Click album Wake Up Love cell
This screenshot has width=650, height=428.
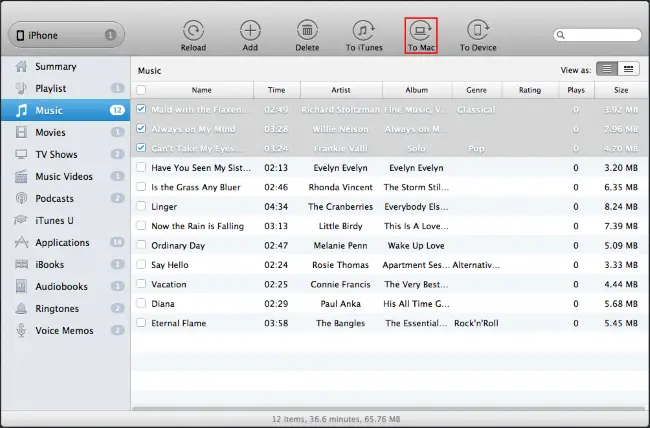[x=416, y=246]
